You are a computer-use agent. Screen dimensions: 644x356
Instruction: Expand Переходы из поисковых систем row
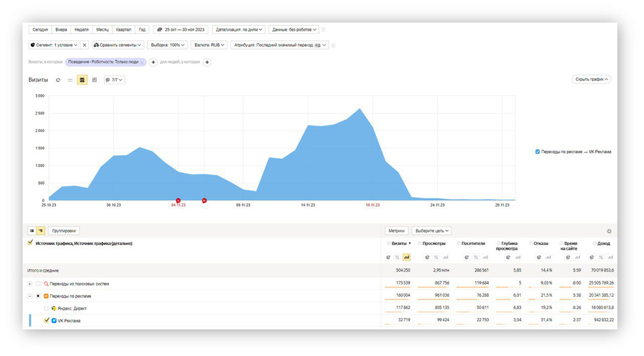tap(30, 284)
